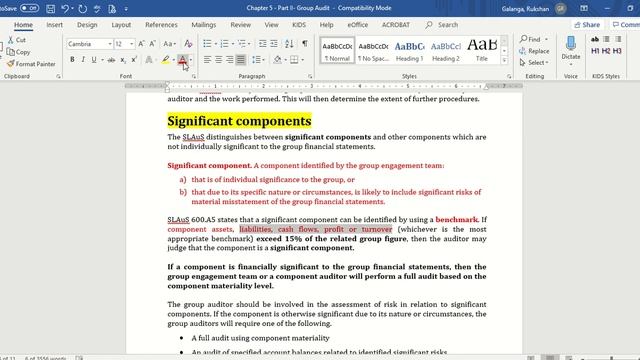Open highlight color dropdown arrow

(x=173, y=60)
